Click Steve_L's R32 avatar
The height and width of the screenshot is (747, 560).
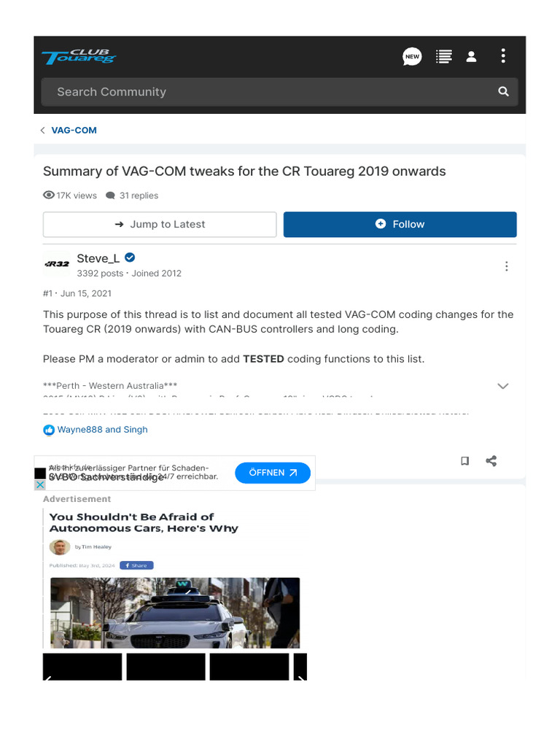point(57,263)
